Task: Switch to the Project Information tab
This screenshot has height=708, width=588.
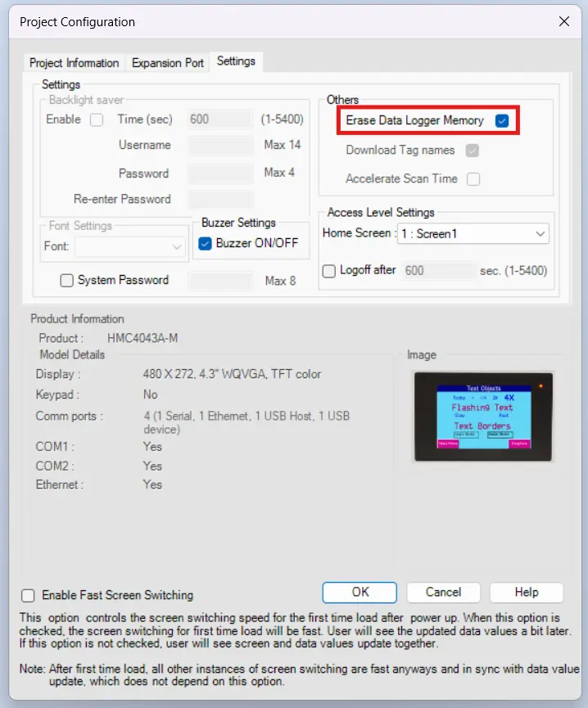Action: 74,63
